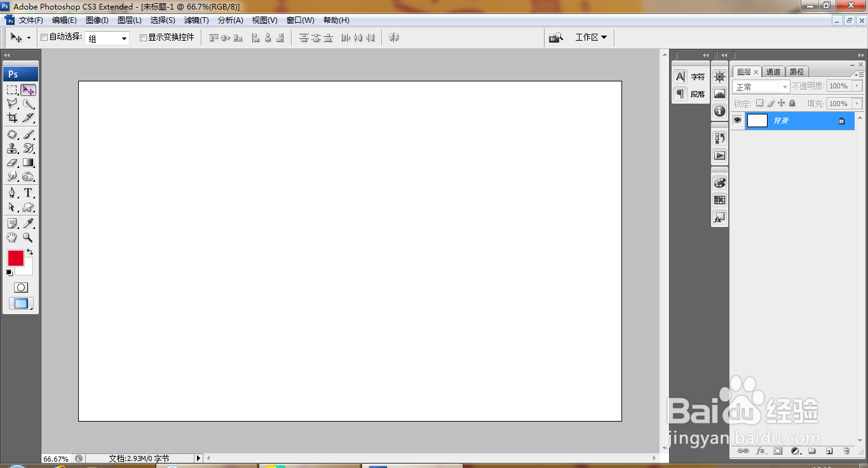Viewport: 868px width, 468px height.
Task: Open the Info panel icon
Action: pyautogui.click(x=719, y=111)
